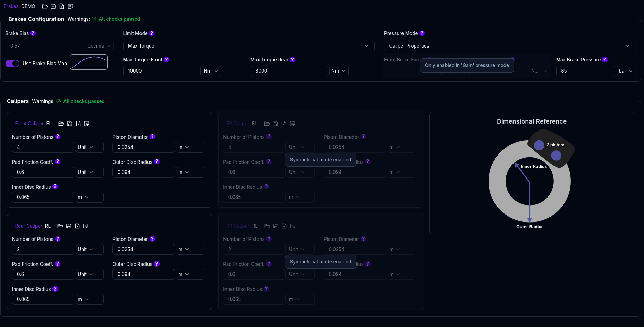This screenshot has width=644, height=327.
Task: Show help for Max Torque Rear
Action: tap(293, 60)
